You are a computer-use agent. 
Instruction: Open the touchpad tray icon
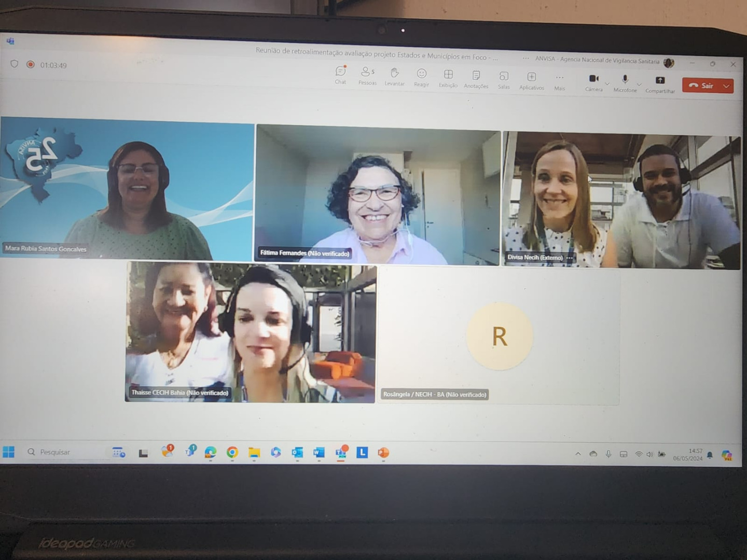click(x=624, y=454)
